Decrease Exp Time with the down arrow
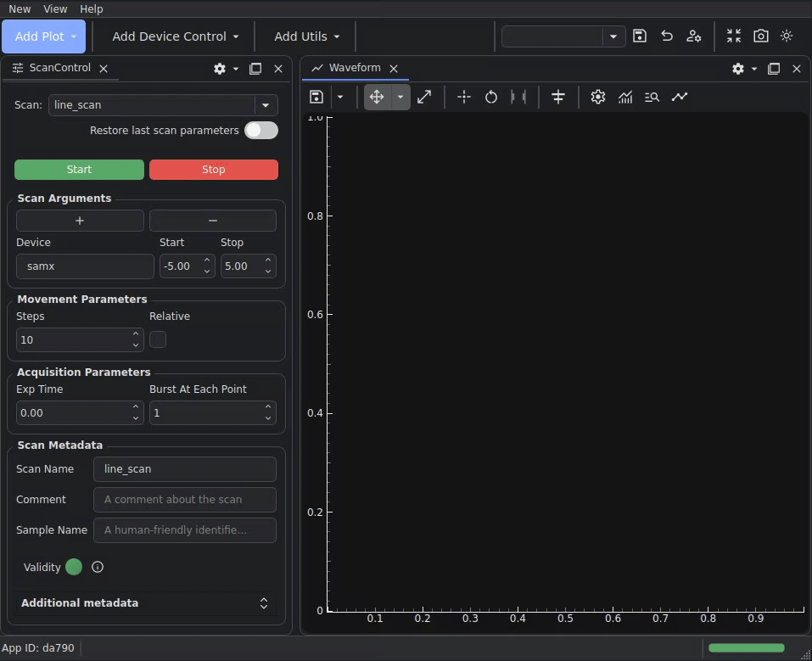 coord(136,418)
